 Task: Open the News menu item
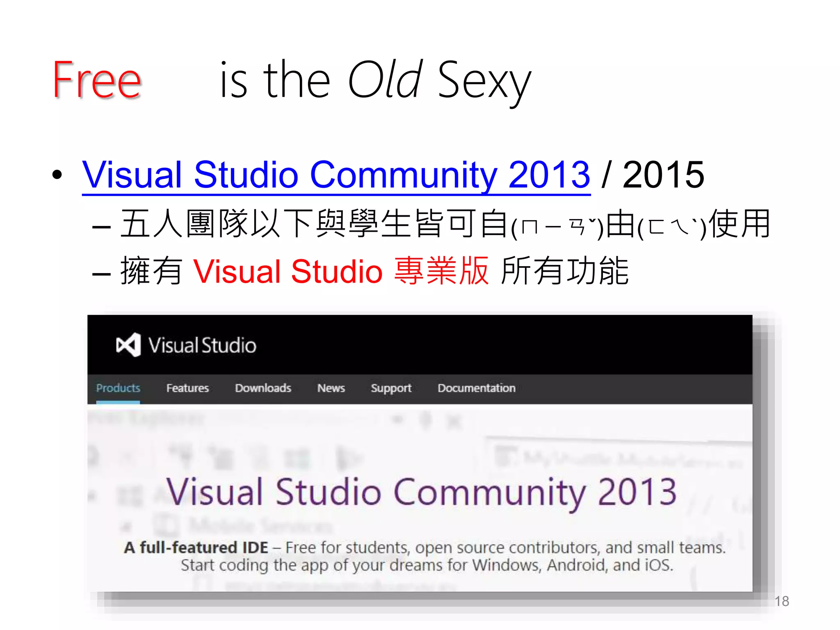coord(331,388)
